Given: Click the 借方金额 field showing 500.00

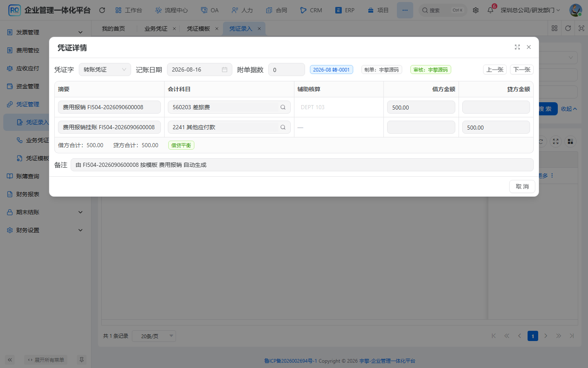Looking at the screenshot, I should point(421,107).
